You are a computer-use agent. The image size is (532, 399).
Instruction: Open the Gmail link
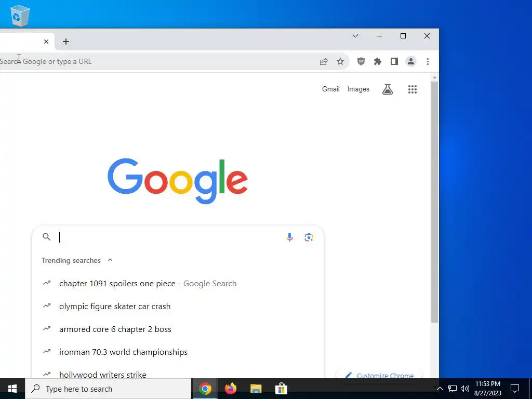pos(331,89)
